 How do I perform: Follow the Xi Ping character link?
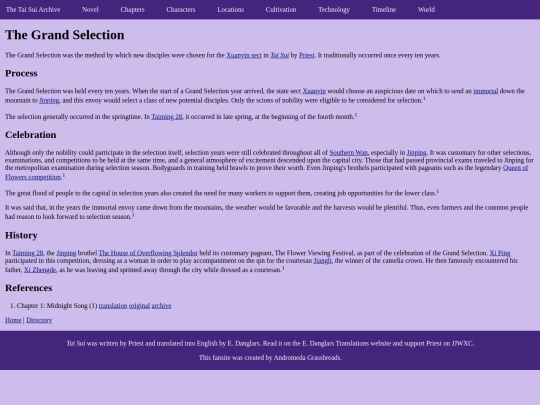[500, 253]
